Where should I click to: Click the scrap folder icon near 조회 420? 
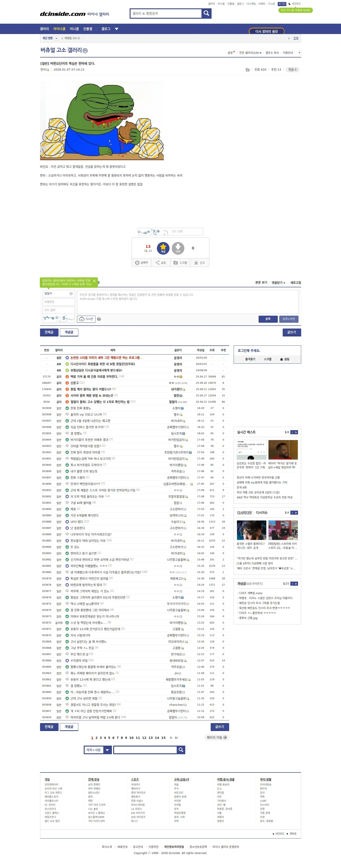point(248,70)
